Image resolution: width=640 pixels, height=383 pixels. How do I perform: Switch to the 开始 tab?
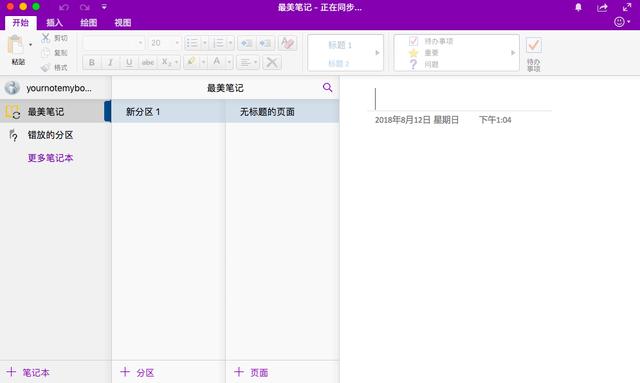(x=20, y=22)
